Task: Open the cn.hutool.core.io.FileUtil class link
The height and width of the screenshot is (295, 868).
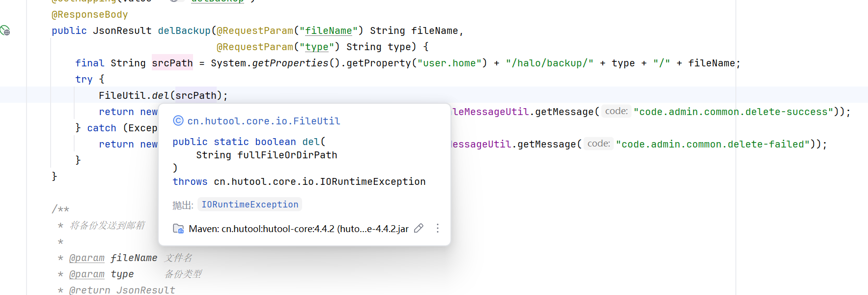Action: click(264, 121)
